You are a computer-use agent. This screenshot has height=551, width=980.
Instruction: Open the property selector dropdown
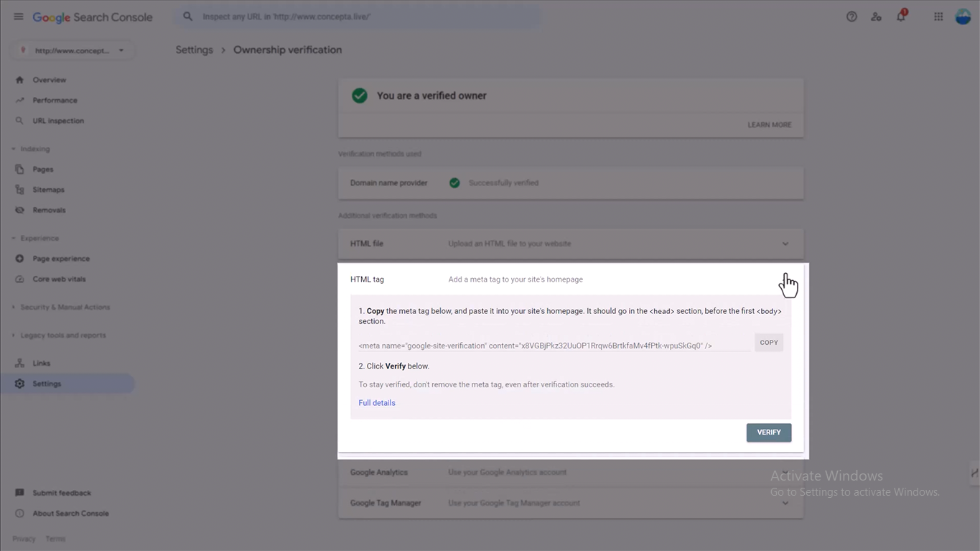pyautogui.click(x=73, y=50)
